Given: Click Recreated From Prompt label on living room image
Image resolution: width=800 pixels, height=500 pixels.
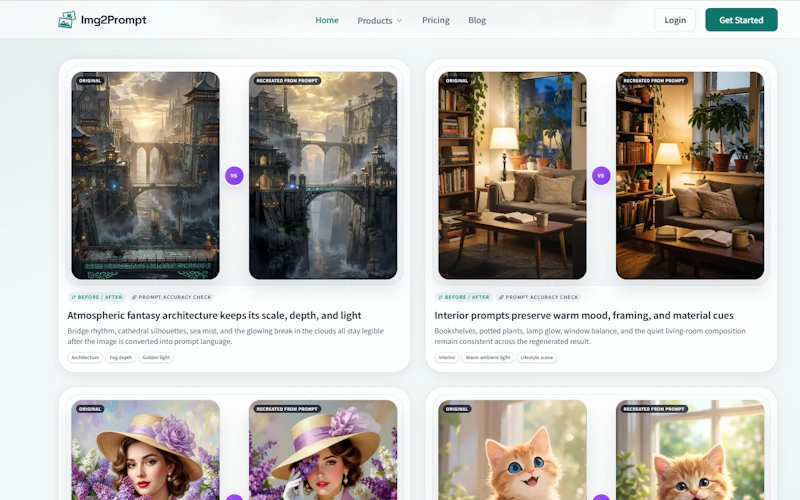Looking at the screenshot, I should (x=654, y=81).
